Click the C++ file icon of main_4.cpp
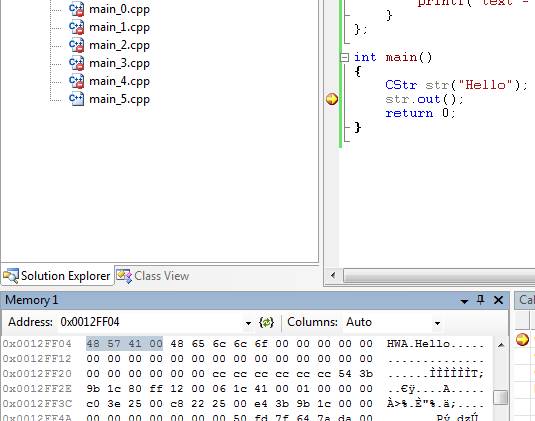Viewport: 535px width, 421px height. point(76,82)
